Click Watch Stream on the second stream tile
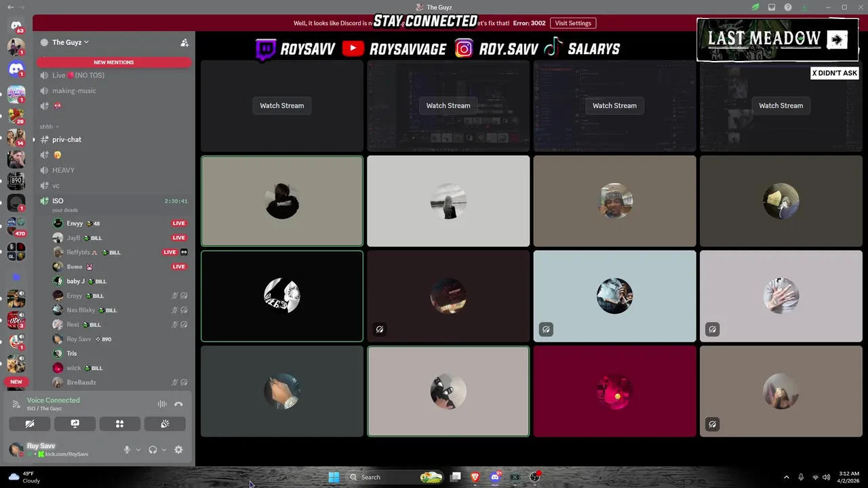The height and width of the screenshot is (488, 868). point(448,106)
